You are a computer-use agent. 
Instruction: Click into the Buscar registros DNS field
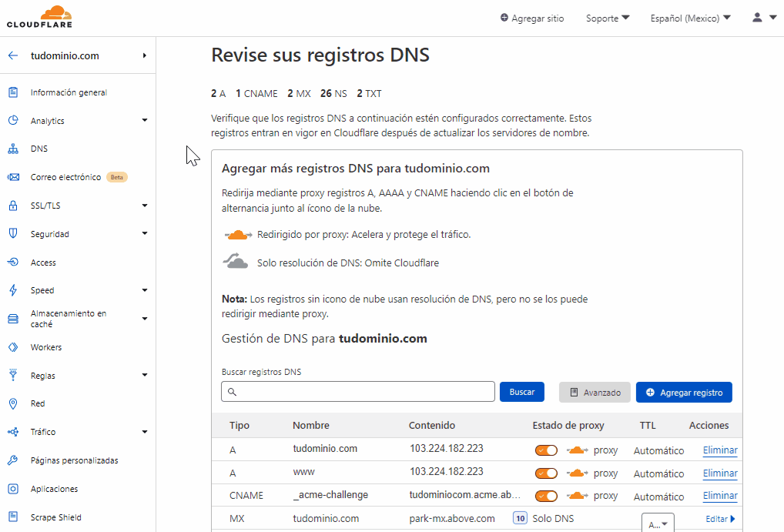pos(358,392)
